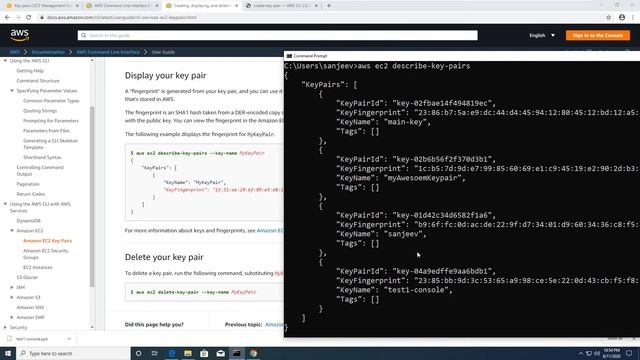640x360 pixels.
Task: Click Sign in to the Console button
Action: (x=598, y=36)
